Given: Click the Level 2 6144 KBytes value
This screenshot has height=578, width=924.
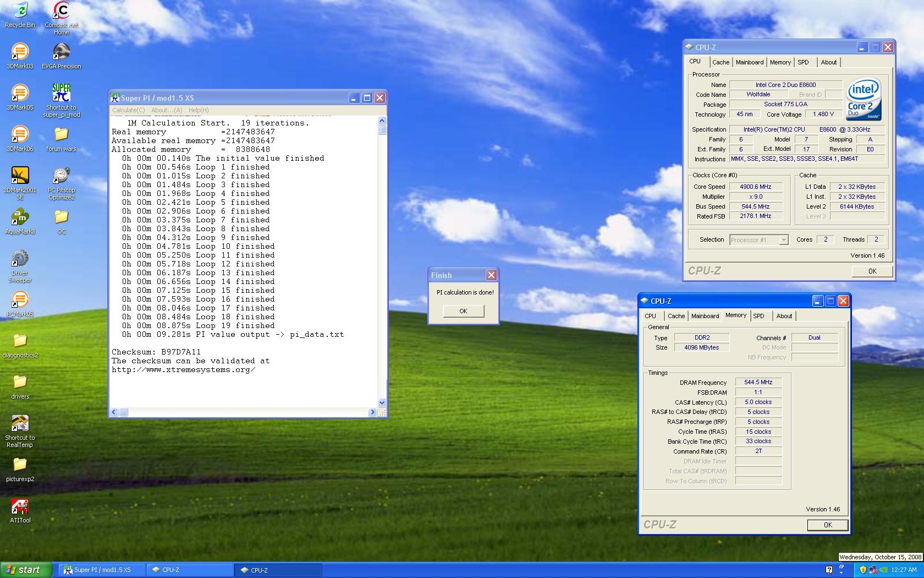Looking at the screenshot, I should [x=857, y=206].
